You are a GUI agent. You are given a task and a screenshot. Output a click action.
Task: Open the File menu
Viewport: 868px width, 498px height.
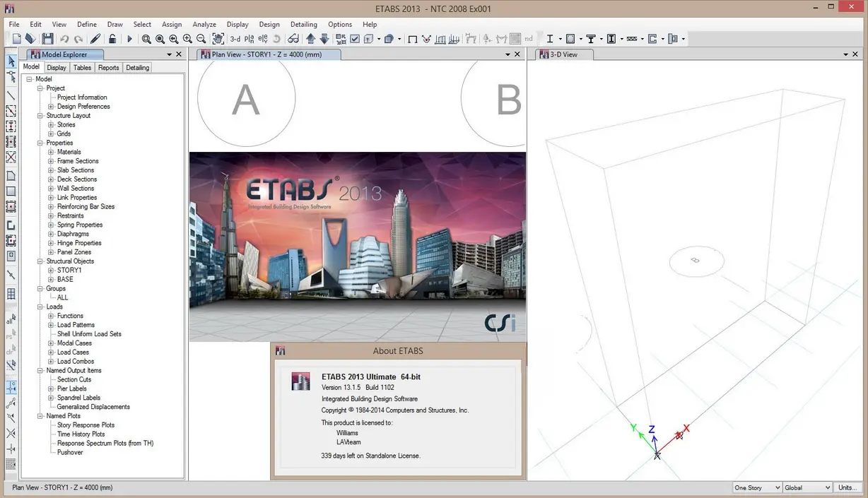14,24
